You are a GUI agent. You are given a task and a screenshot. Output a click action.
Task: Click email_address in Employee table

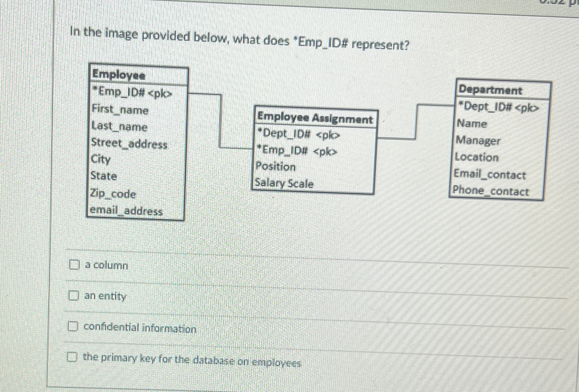[x=126, y=211]
